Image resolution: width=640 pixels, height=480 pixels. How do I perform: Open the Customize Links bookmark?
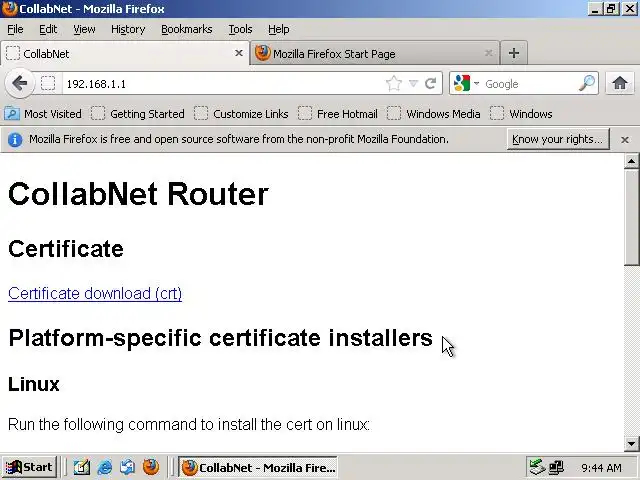tap(241, 114)
